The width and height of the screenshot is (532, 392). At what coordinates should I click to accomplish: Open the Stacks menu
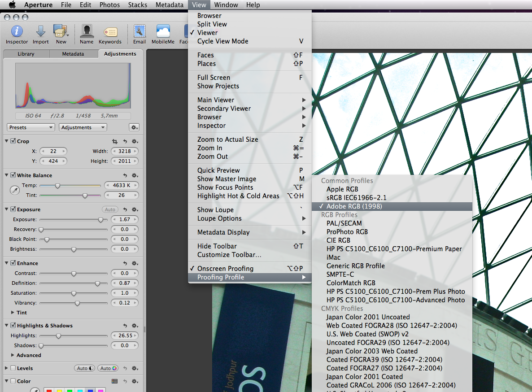pos(137,5)
